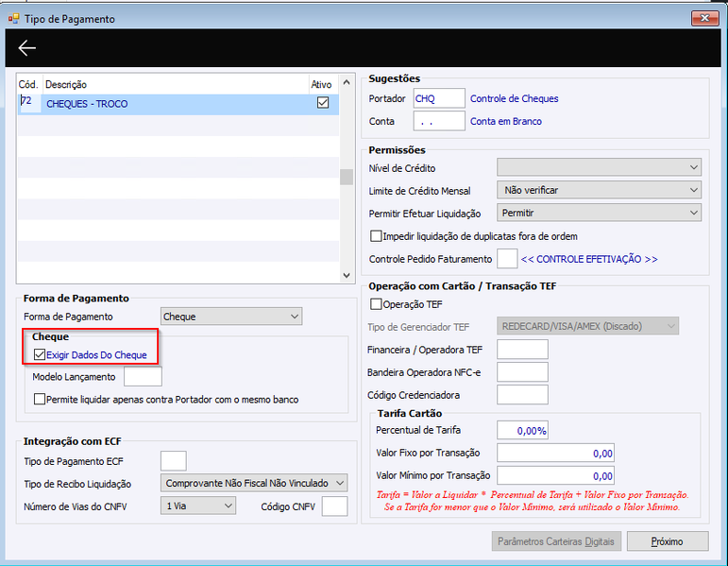Open the Forma de Pagamento dropdown
This screenshot has width=728, height=566.
pos(231,317)
